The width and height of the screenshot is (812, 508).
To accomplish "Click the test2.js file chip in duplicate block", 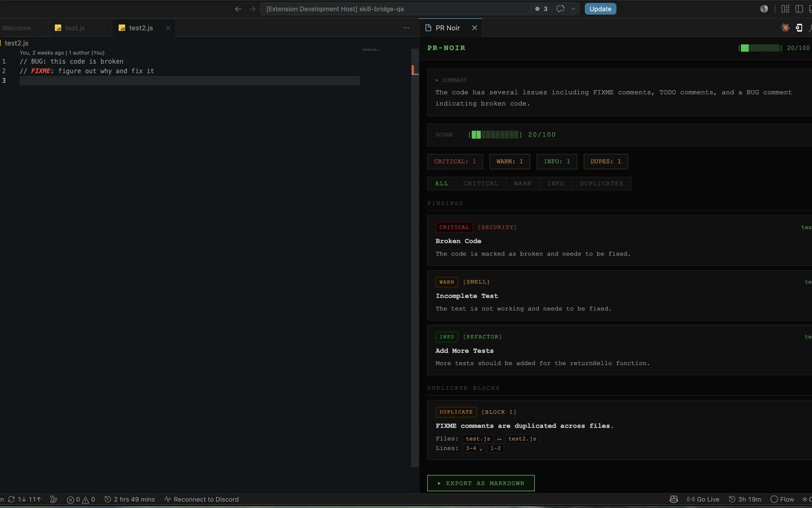I will 522,439.
